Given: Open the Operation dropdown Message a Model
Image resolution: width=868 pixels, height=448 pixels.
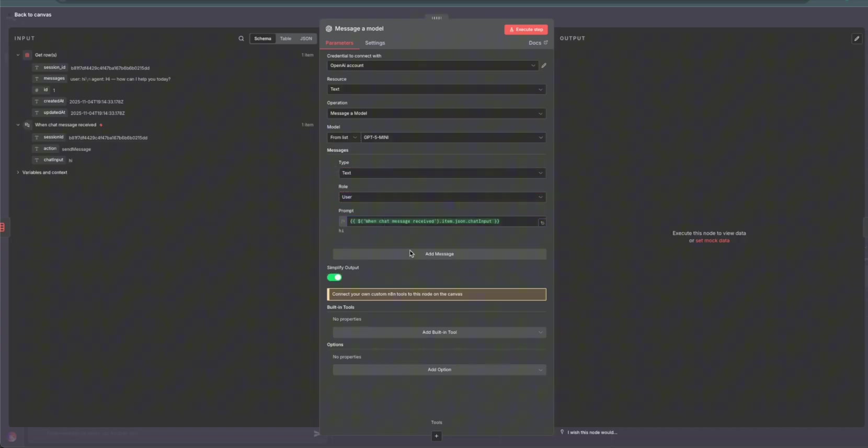Looking at the screenshot, I should 437,114.
